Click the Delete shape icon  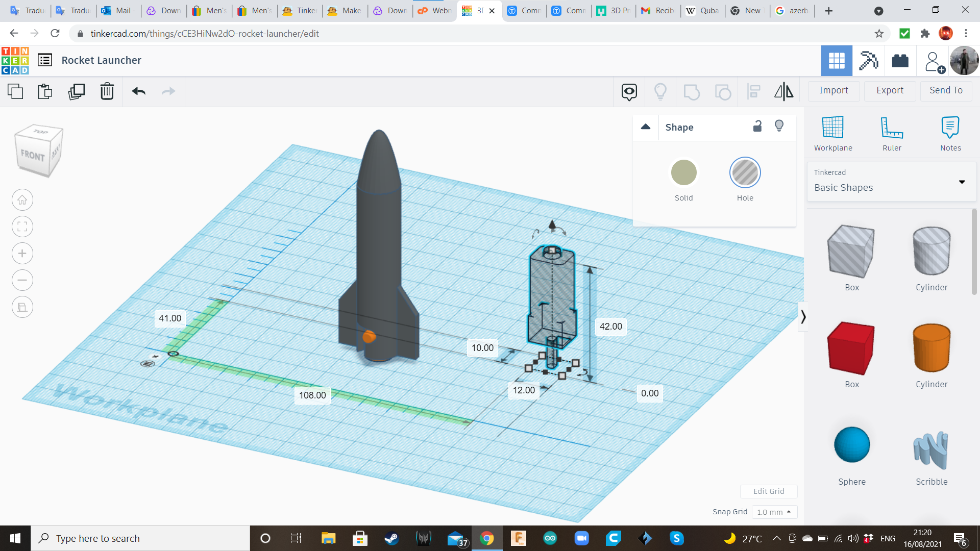(107, 92)
